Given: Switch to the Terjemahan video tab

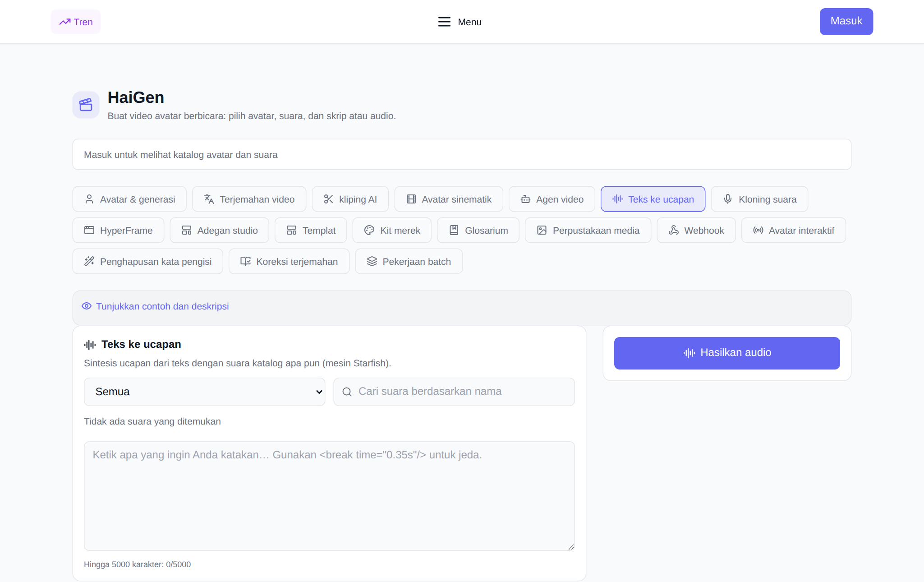Looking at the screenshot, I should [x=249, y=199].
